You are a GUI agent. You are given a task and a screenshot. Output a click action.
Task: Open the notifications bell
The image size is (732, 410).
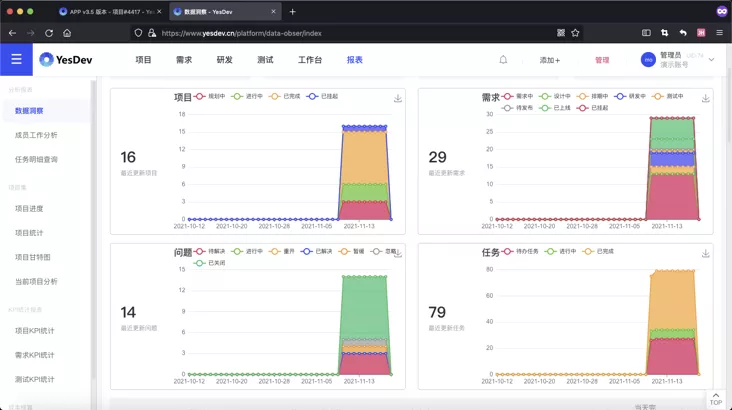pos(503,60)
